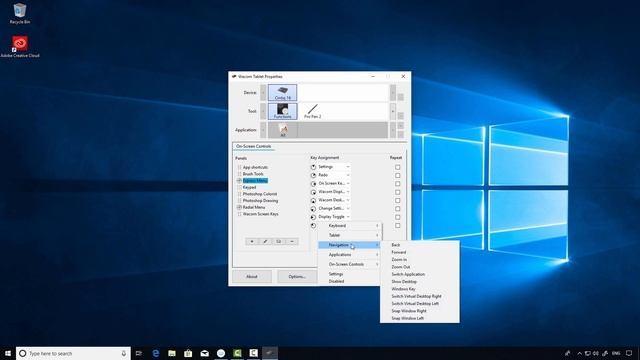The image size is (640, 360).
Task: Open the Settings key assignment dropdown
Action: pyautogui.click(x=333, y=167)
